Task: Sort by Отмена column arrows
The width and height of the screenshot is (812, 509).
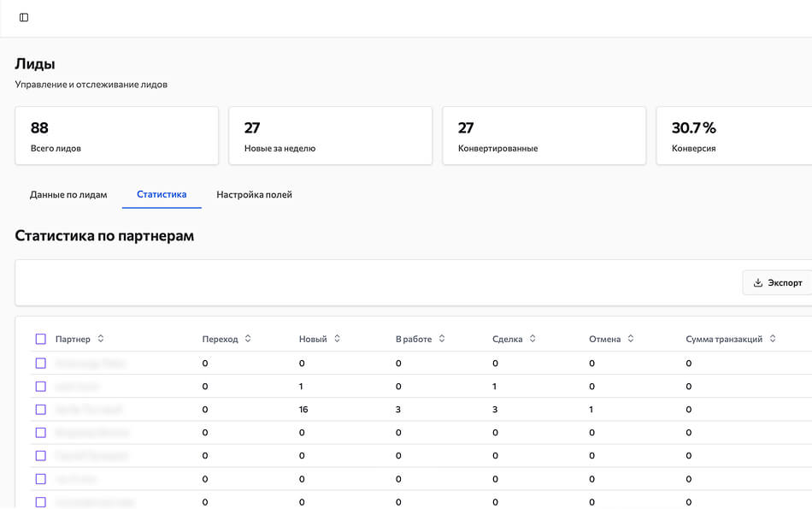Action: [631, 339]
